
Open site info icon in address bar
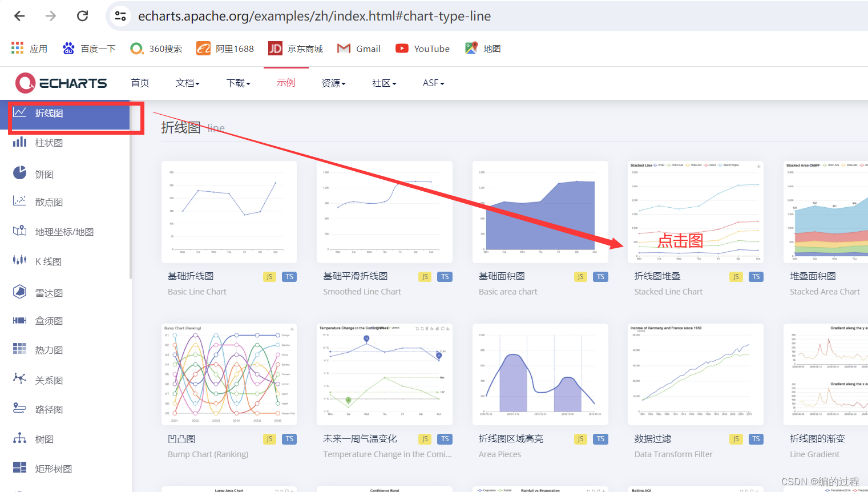pos(120,16)
